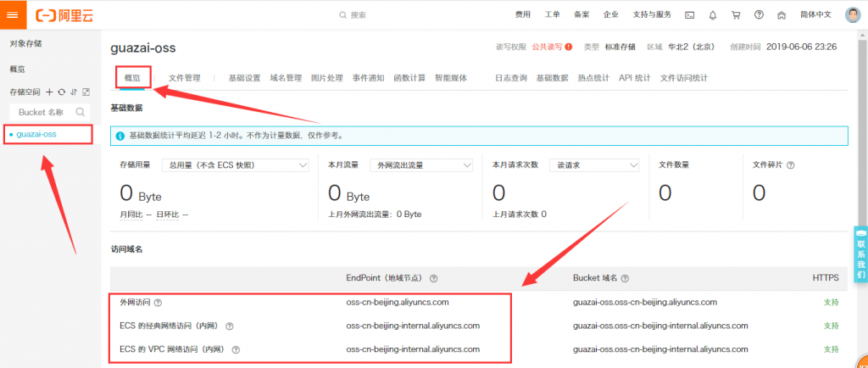Open the 存储用量 总用量 dropdown
The width and height of the screenshot is (868, 368).
pos(236,164)
